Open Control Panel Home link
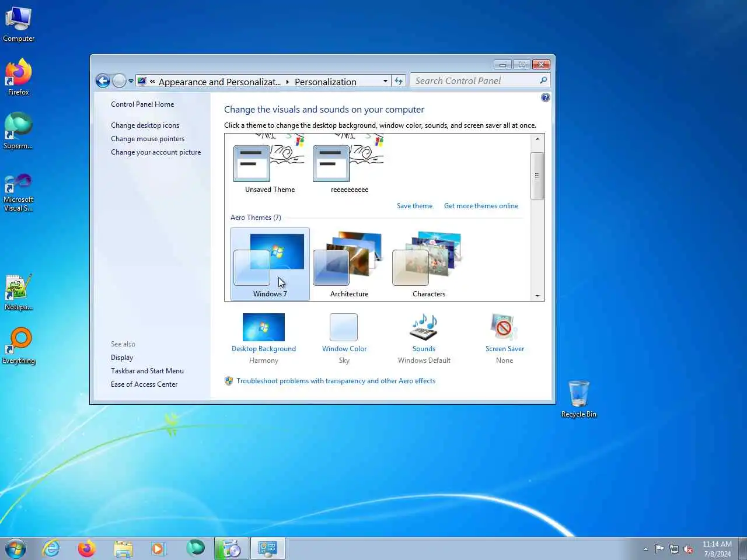747x560 pixels. click(x=142, y=104)
